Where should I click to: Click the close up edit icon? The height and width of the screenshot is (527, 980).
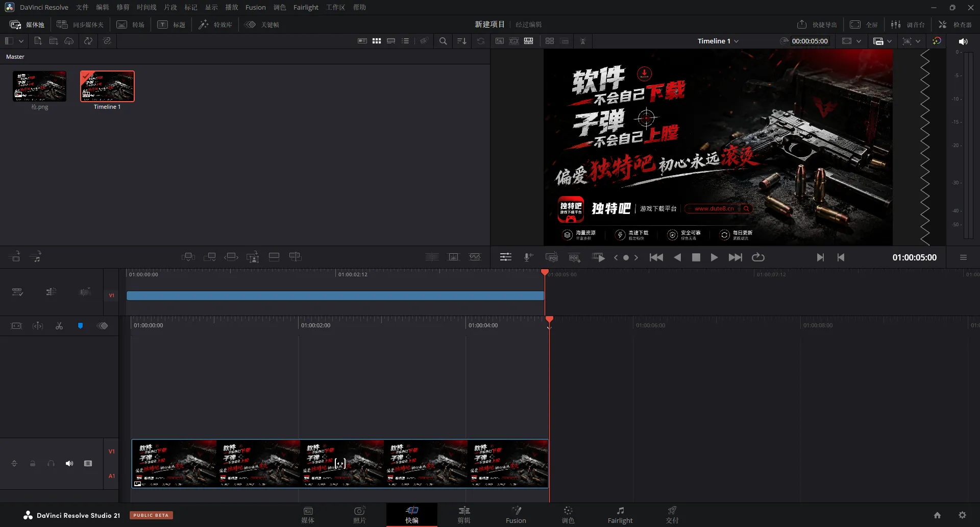253,257
